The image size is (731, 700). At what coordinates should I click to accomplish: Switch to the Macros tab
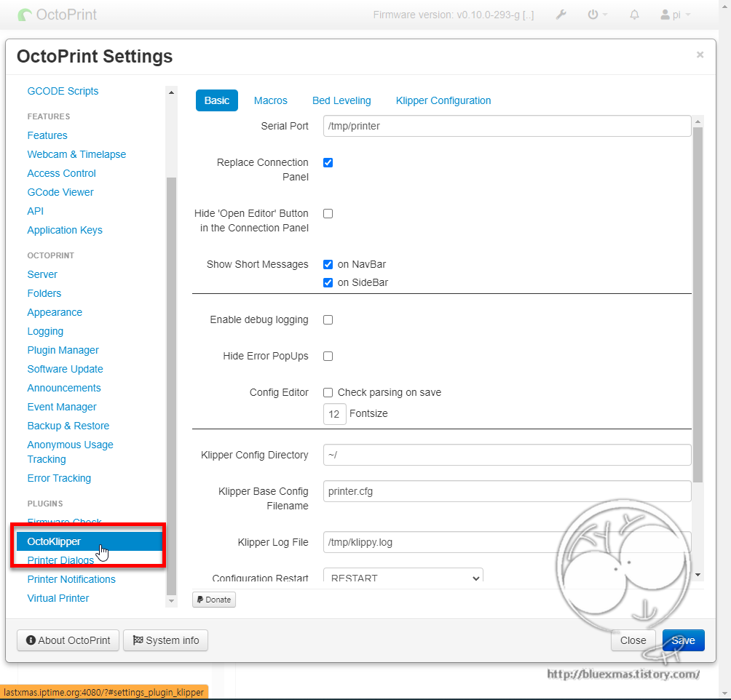[x=270, y=100]
